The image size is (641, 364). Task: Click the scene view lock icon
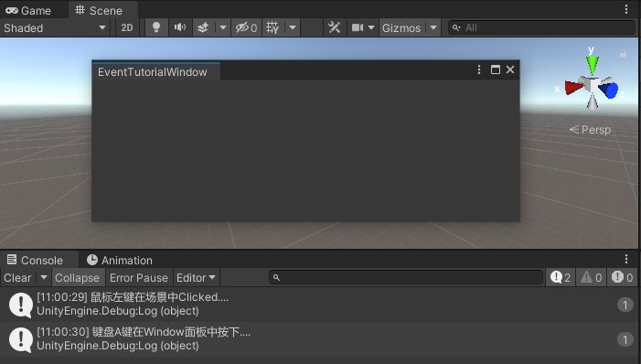623,53
